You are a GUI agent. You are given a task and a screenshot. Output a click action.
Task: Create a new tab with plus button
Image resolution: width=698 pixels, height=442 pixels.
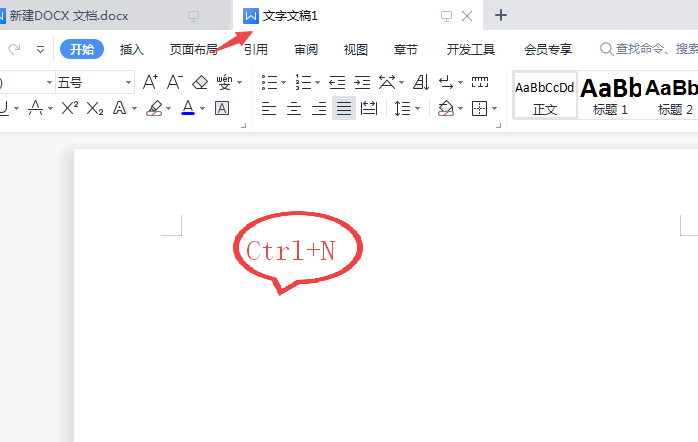coord(501,16)
